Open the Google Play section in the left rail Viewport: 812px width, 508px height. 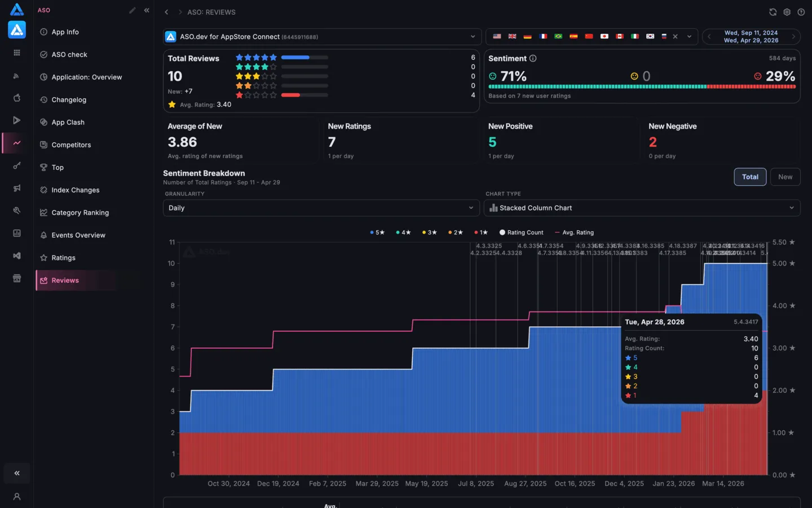pos(17,120)
